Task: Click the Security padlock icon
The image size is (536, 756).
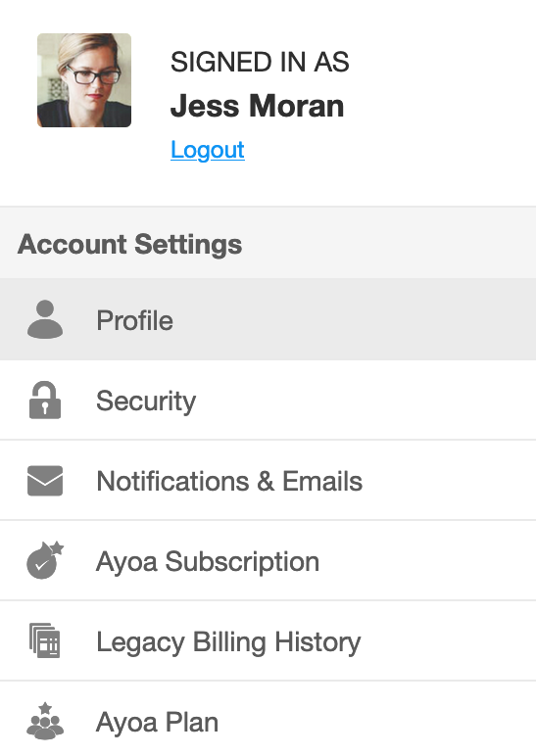Action: pos(45,400)
